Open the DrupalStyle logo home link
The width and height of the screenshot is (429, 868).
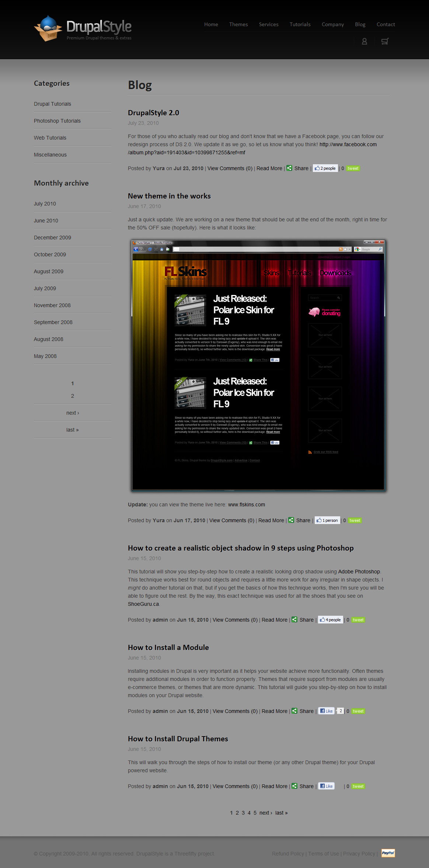83,28
